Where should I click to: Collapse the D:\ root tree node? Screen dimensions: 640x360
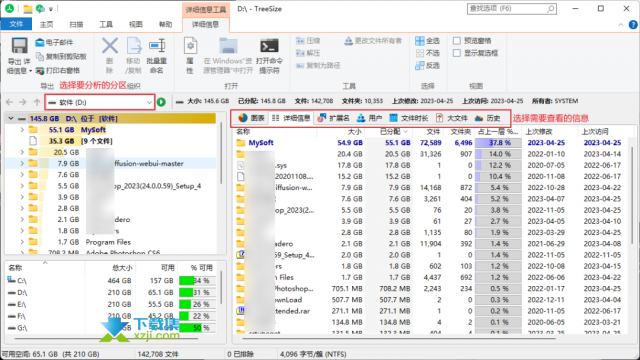coord(11,119)
